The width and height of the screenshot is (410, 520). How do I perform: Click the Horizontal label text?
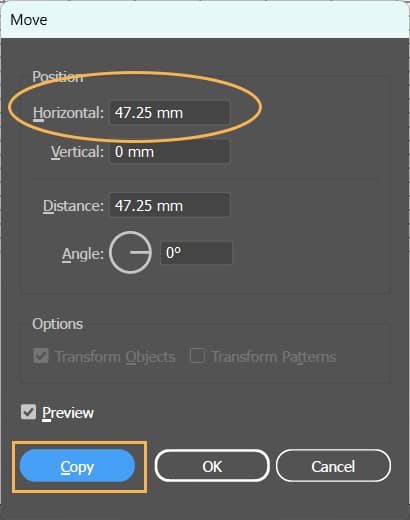point(68,113)
